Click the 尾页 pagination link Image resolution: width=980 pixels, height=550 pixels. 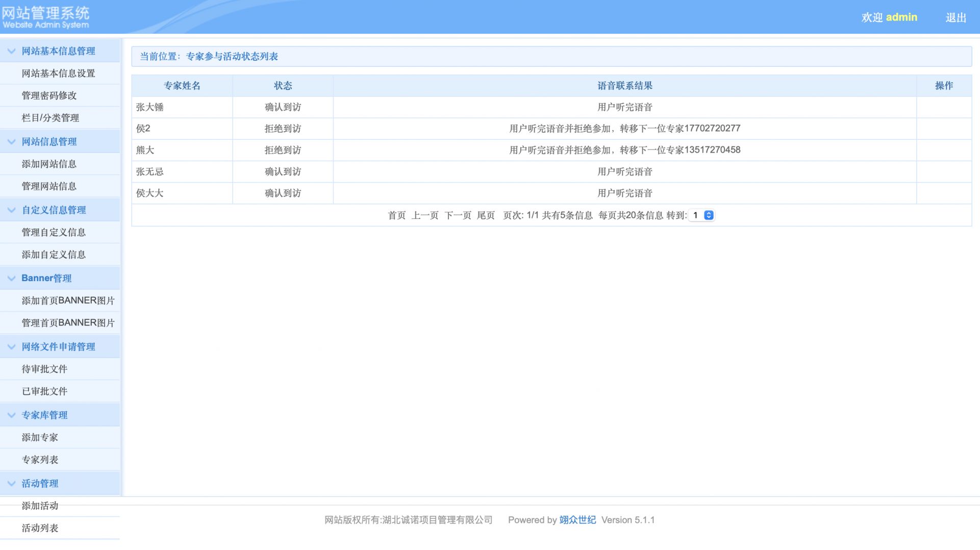point(486,215)
